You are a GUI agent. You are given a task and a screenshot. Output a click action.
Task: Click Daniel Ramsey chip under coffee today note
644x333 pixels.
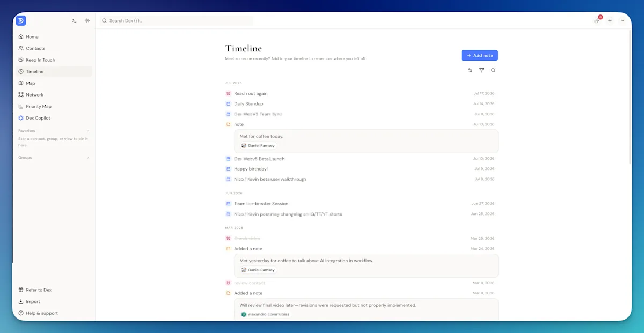[x=258, y=146]
